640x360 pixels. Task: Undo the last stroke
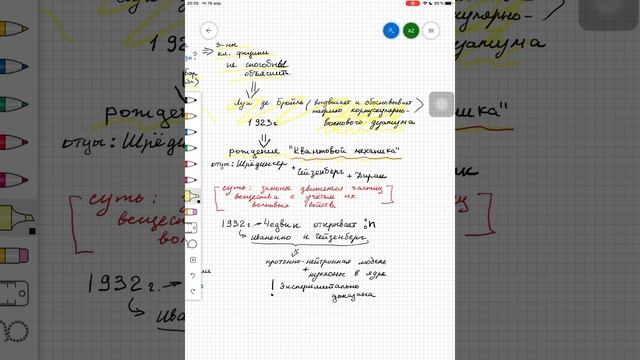(x=193, y=276)
